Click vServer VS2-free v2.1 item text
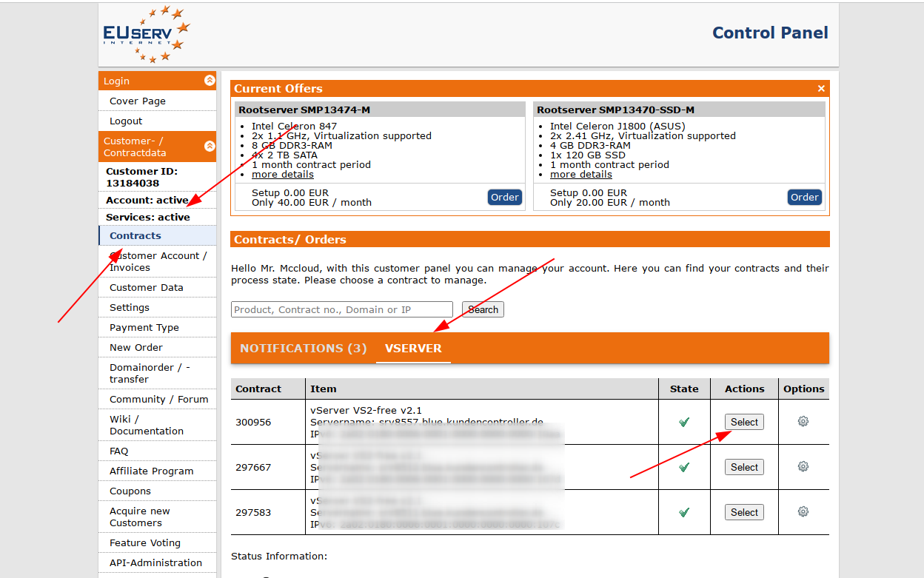 click(366, 410)
